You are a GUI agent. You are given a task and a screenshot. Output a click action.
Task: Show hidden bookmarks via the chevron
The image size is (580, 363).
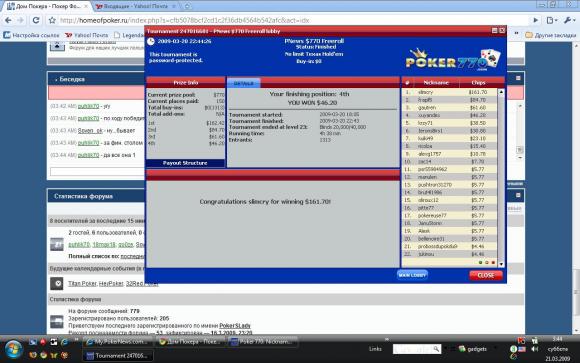(516, 34)
